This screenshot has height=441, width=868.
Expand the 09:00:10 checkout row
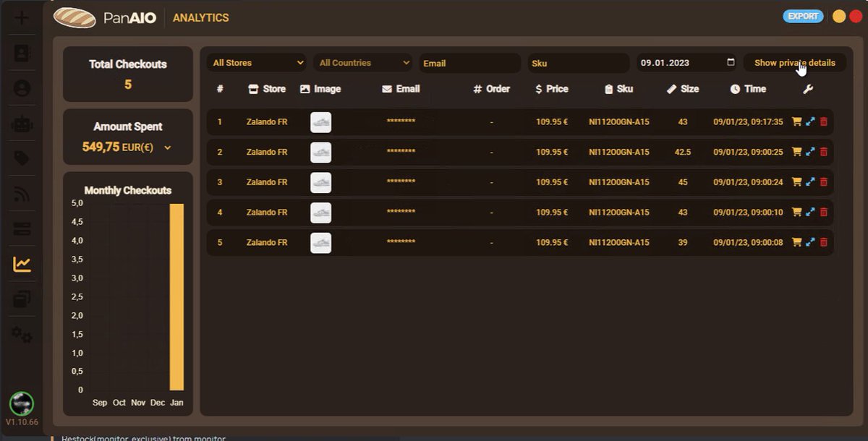coord(810,212)
